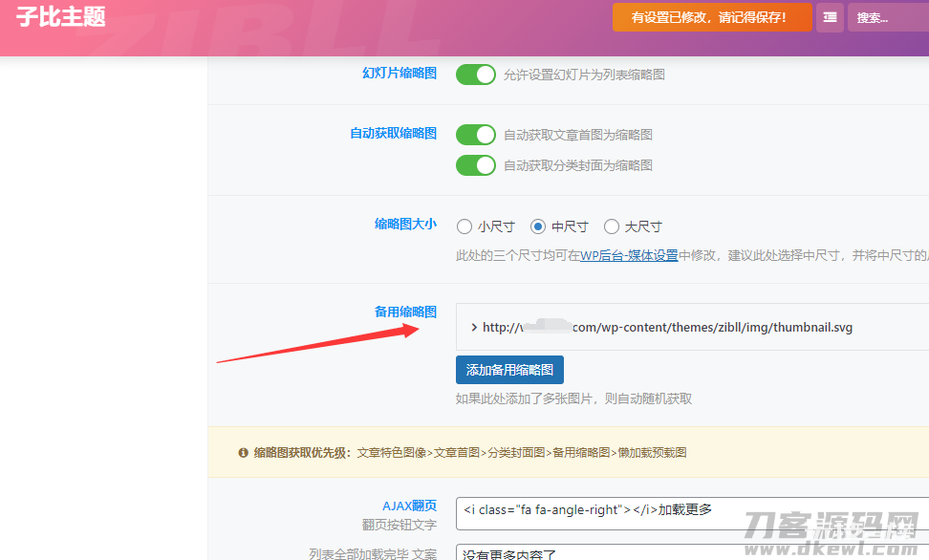Toggle the 幻灯片缩略图 switch
The height and width of the screenshot is (560, 929).
click(475, 75)
